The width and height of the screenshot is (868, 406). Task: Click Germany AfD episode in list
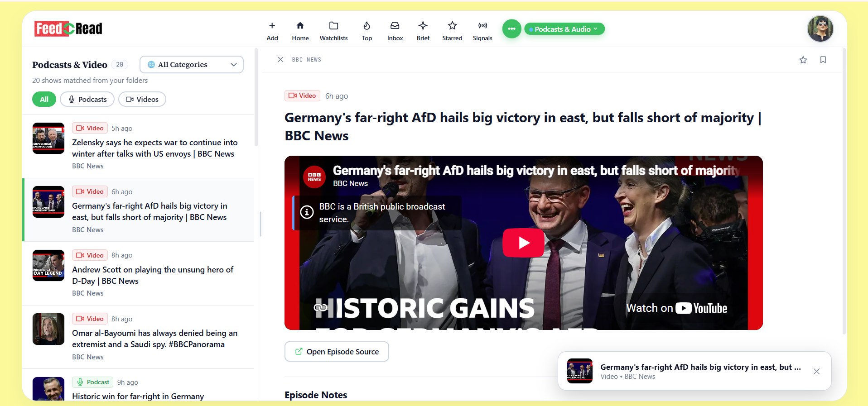[138, 210]
